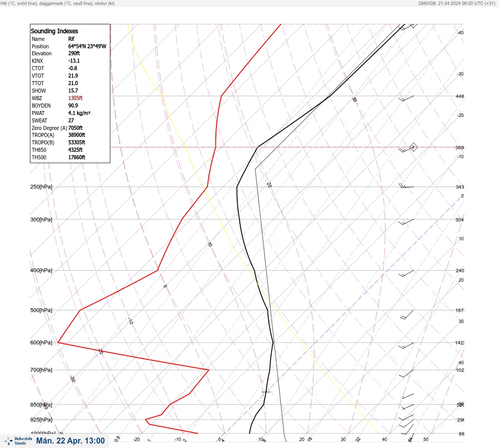Click the Vedurstofa Islands logo
Screen dimensions: 499x448
click(18, 441)
